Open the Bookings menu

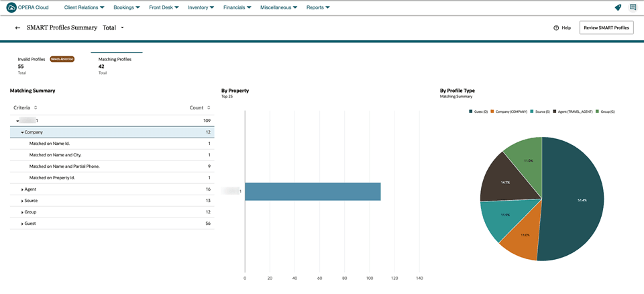tap(127, 7)
